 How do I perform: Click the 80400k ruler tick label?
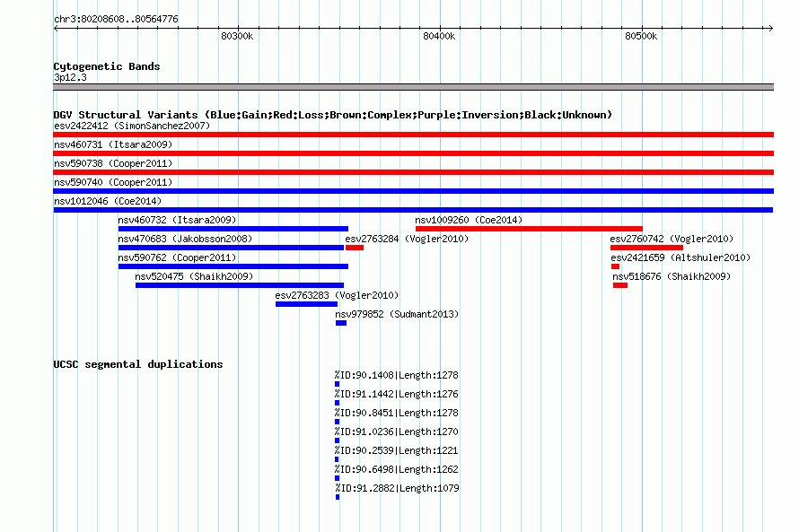pyautogui.click(x=439, y=36)
